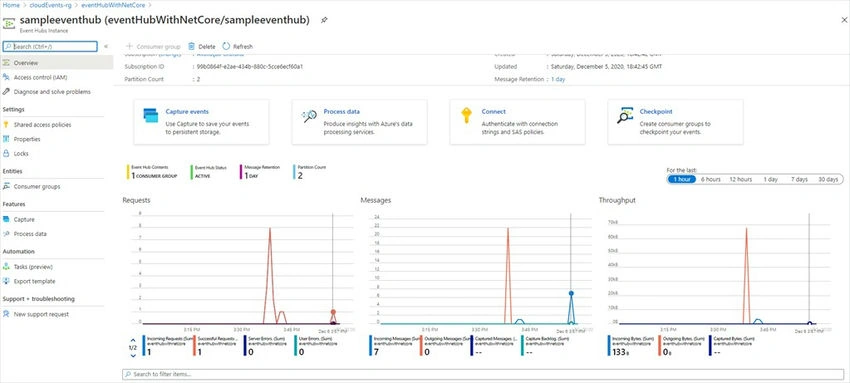Open the Checkpoint link
850x383 pixels.
click(x=656, y=112)
